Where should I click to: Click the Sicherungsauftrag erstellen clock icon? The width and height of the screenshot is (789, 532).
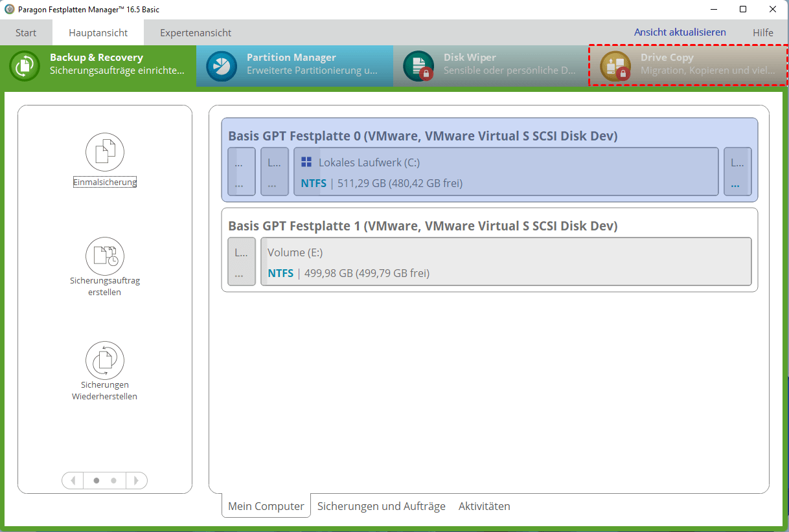click(x=105, y=256)
